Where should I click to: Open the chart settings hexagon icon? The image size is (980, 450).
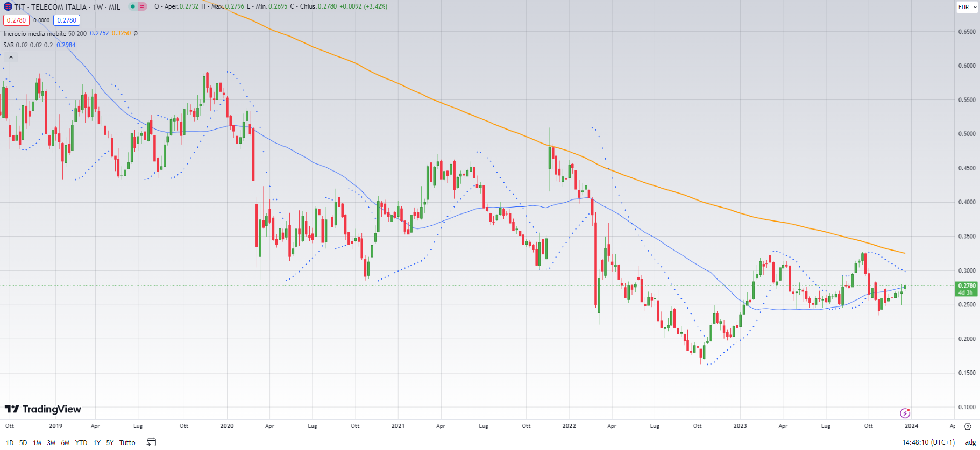point(968,426)
